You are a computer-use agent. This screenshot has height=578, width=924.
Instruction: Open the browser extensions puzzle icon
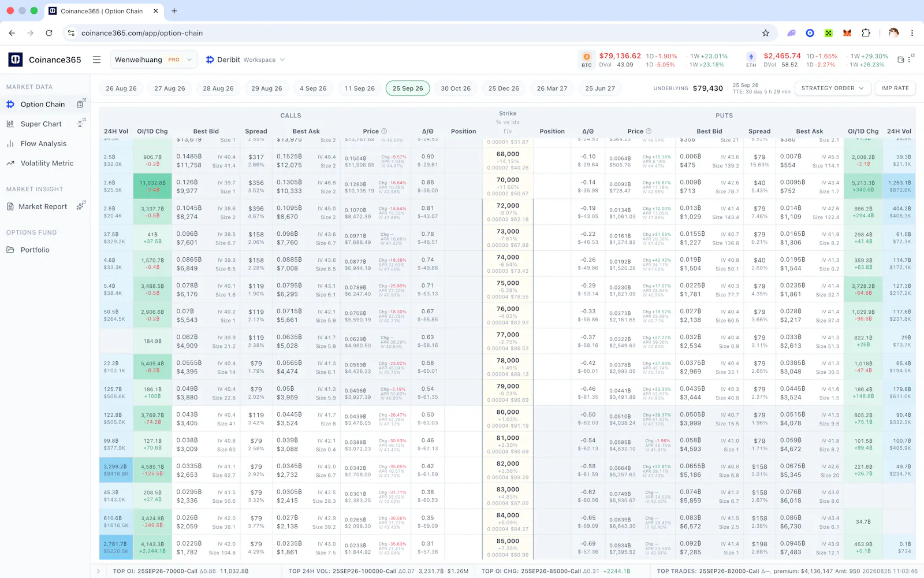(866, 33)
